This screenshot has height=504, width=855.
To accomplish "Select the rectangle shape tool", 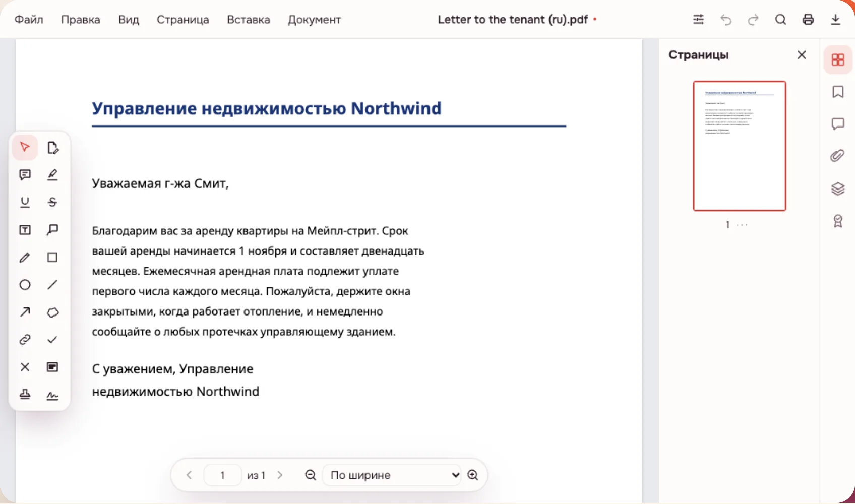I will 52,257.
